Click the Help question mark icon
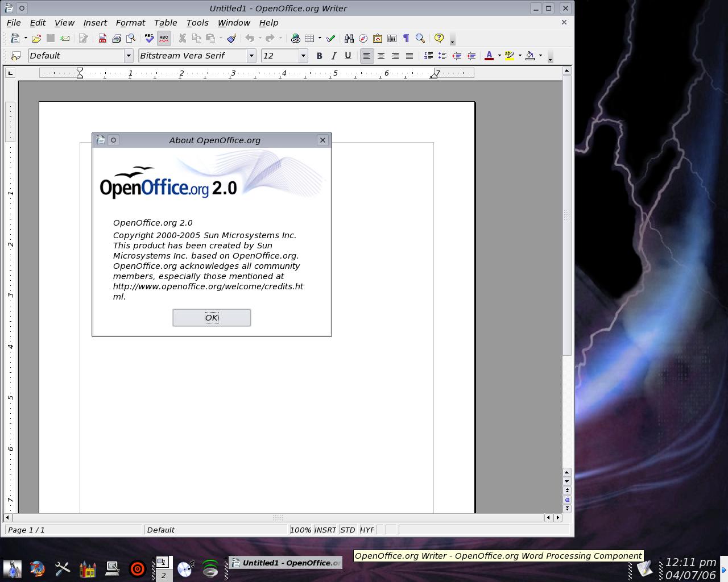 (439, 39)
